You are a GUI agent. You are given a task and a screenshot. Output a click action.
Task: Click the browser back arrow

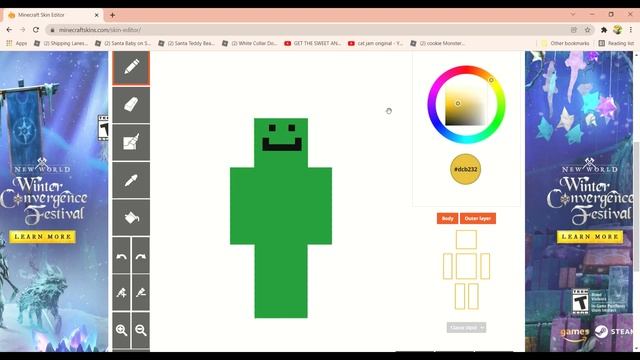click(9, 30)
